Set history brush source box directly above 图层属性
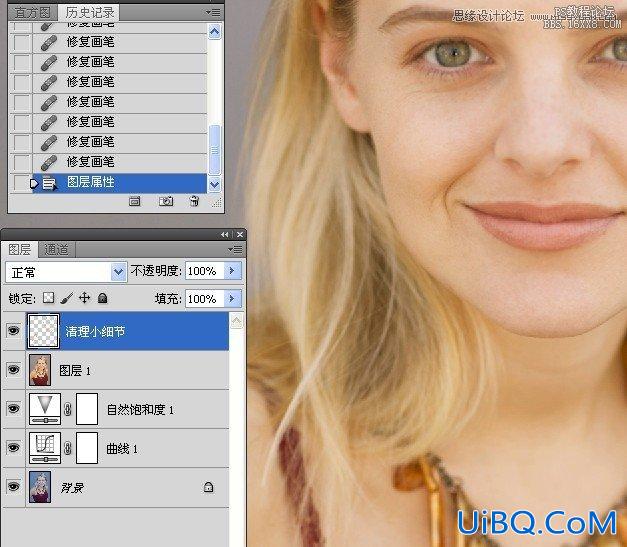The image size is (627, 547). [20, 162]
